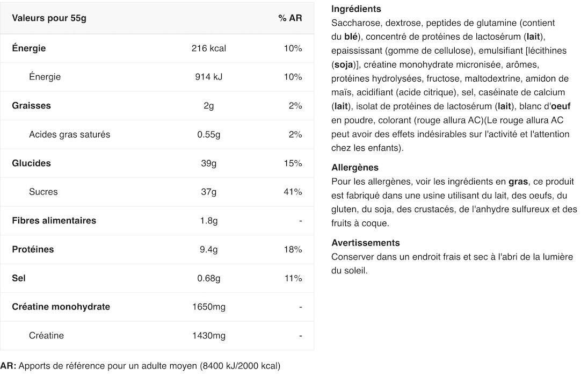Image resolution: width=588 pixels, height=376 pixels.
Task: Click the "1430mg" creatine amount
Action: click(x=208, y=336)
